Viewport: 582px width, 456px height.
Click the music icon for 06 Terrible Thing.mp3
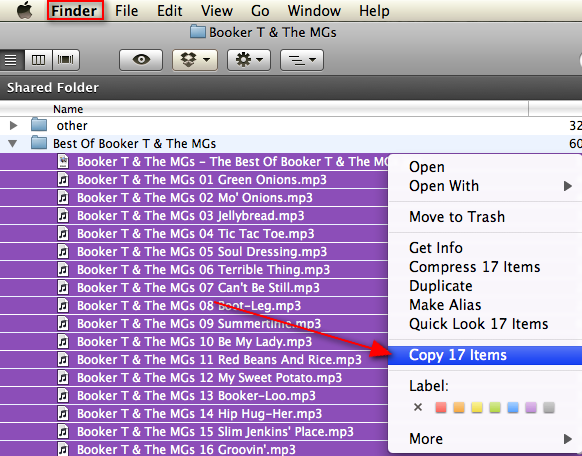pyautogui.click(x=63, y=269)
